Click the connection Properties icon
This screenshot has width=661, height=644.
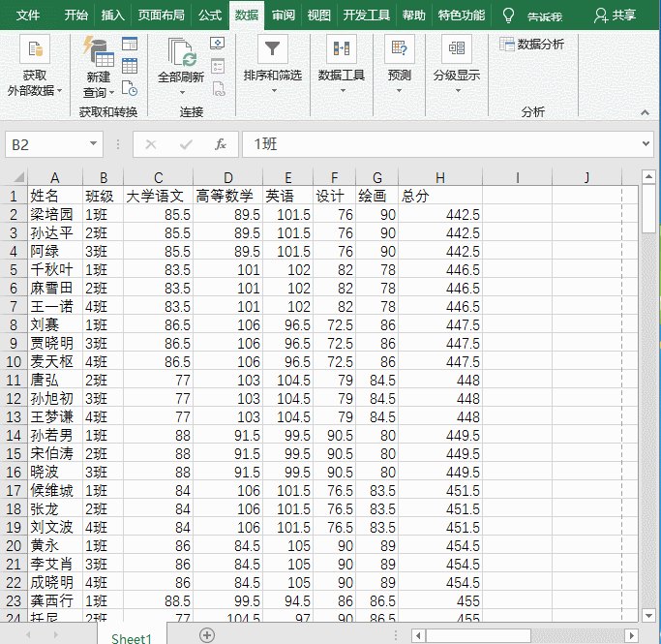(218, 66)
